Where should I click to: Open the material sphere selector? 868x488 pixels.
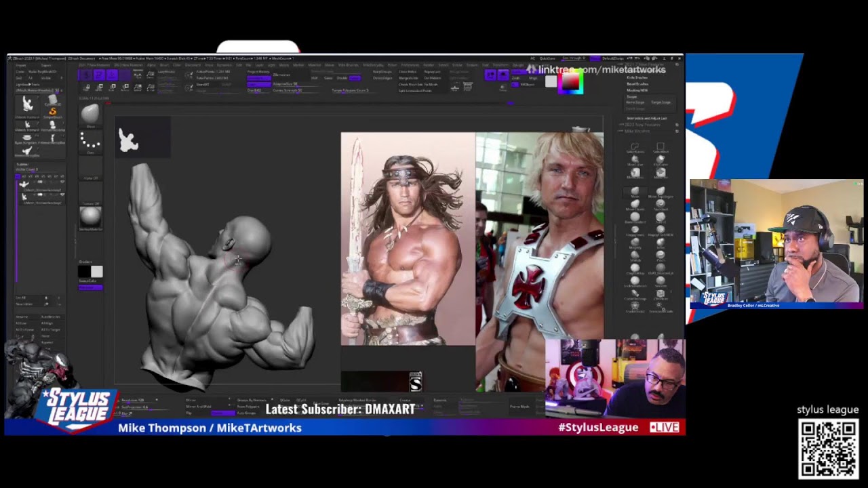coord(90,219)
